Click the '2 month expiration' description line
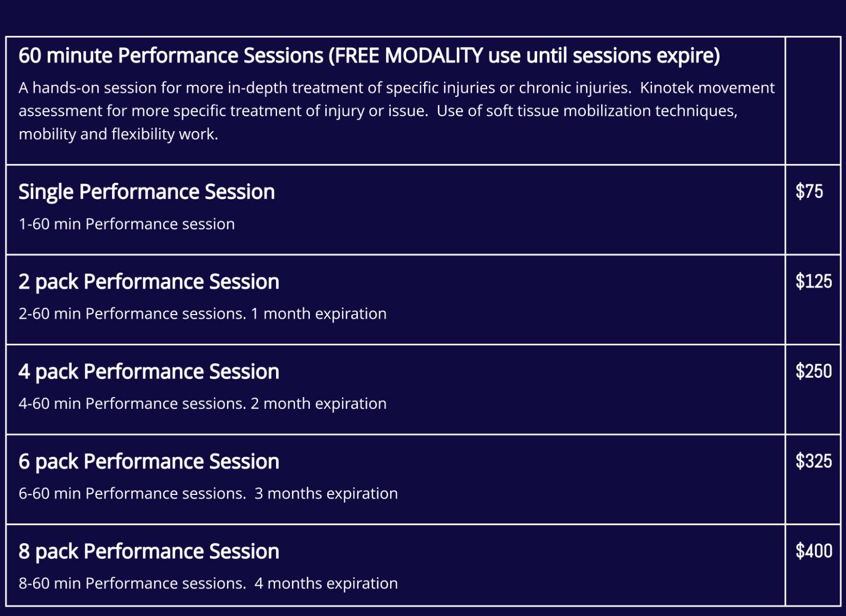 (318, 404)
